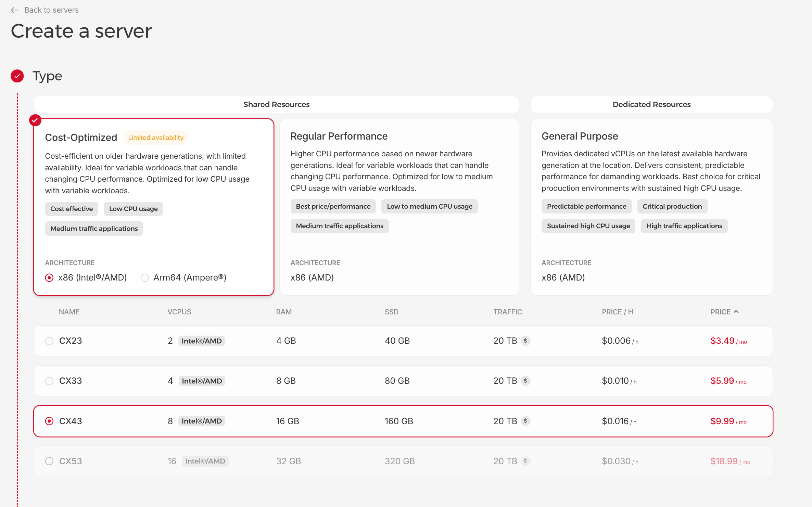Choose the CX33 server radio button
Screen dimensions: 812x507
pyautogui.click(x=49, y=381)
